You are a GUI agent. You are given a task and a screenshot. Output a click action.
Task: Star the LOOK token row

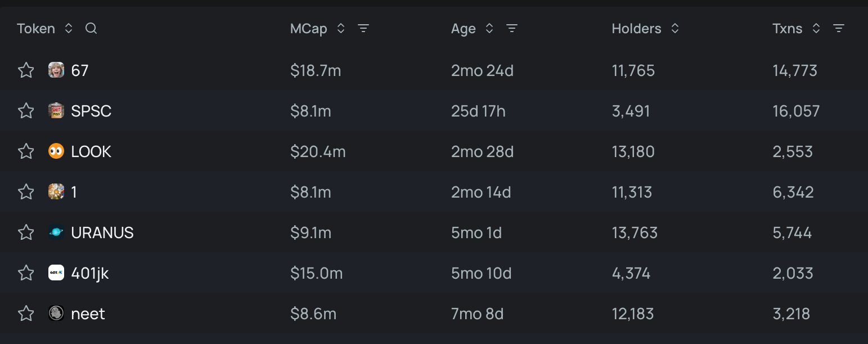click(x=26, y=151)
